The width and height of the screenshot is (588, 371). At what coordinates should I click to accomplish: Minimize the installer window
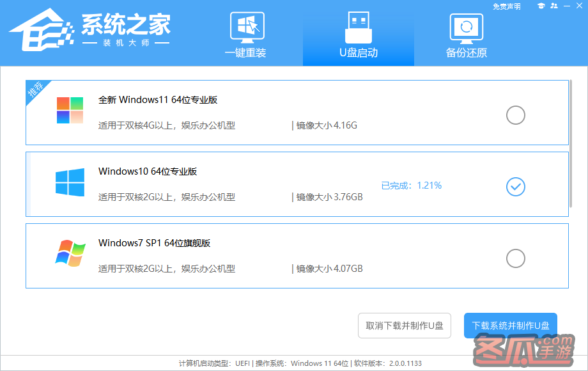pos(566,6)
